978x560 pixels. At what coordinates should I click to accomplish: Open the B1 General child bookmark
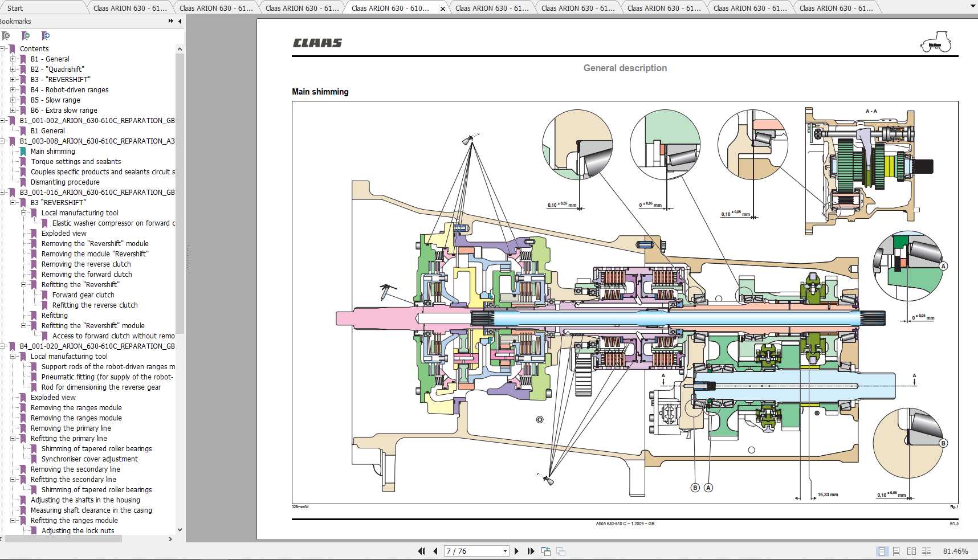48,131
